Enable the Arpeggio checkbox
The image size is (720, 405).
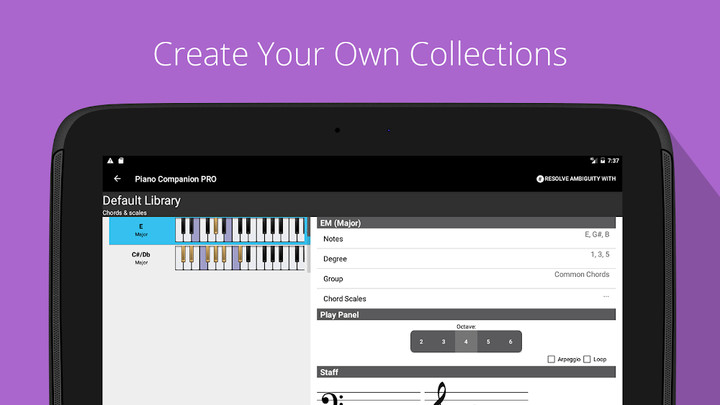552,359
